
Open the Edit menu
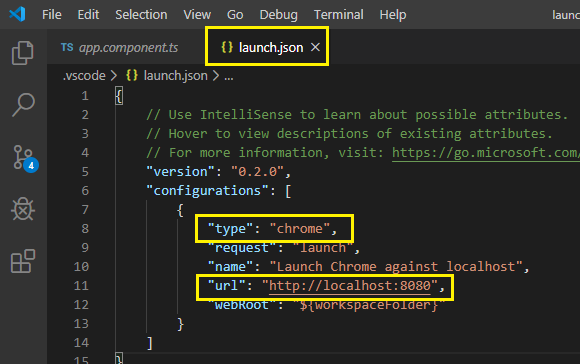point(88,15)
